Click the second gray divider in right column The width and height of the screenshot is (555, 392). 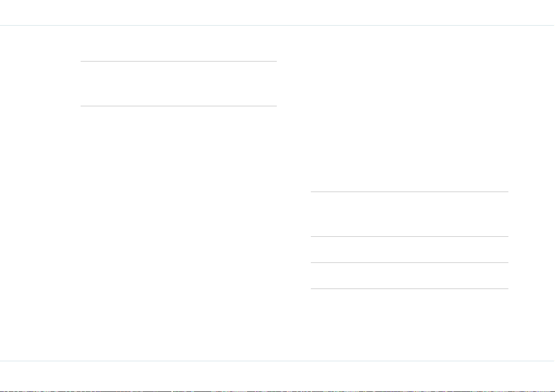click(x=410, y=236)
